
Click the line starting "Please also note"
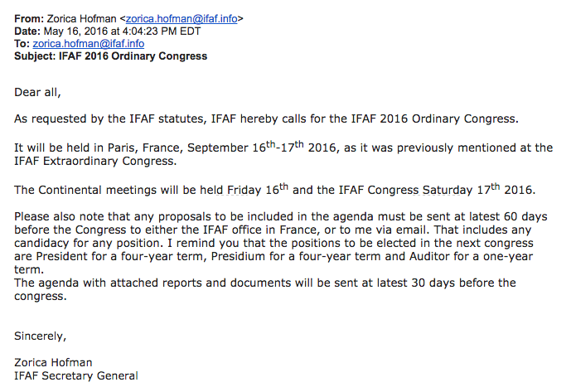click(x=280, y=218)
